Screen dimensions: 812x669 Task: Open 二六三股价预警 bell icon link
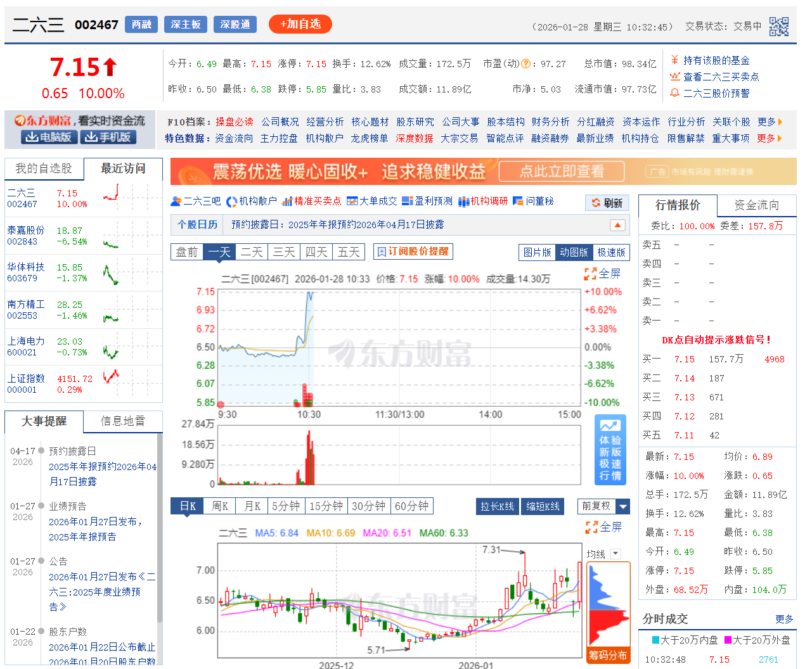click(x=675, y=93)
